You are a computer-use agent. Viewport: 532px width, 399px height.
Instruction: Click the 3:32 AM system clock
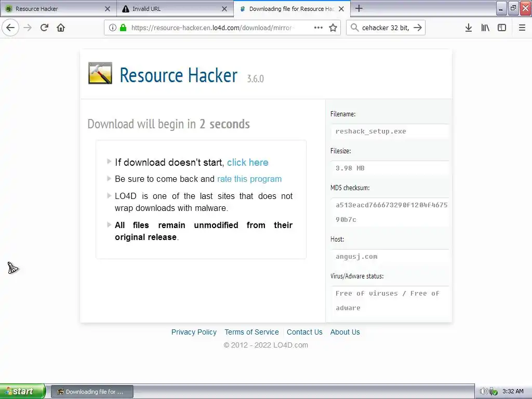point(513,391)
